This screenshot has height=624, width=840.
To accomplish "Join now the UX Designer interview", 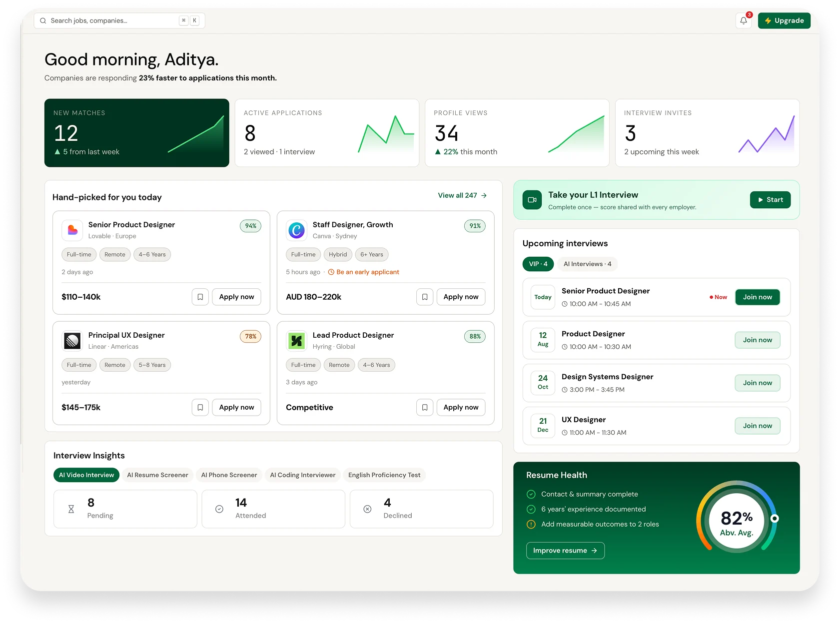I will click(x=758, y=426).
